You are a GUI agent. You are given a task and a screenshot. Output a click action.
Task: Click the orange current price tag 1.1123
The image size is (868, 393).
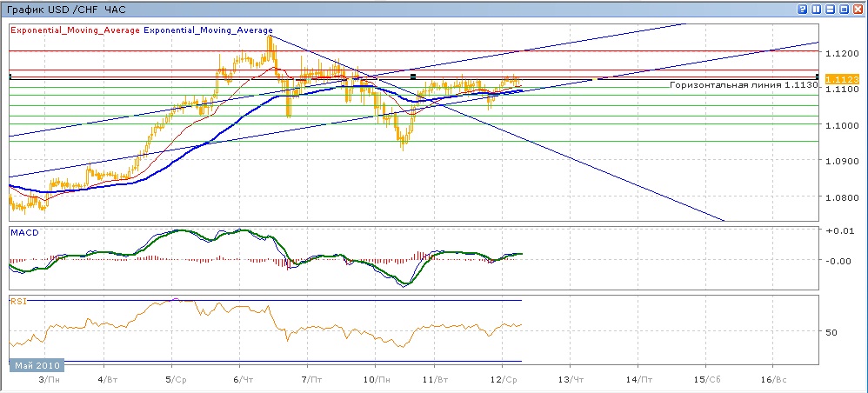click(x=842, y=79)
